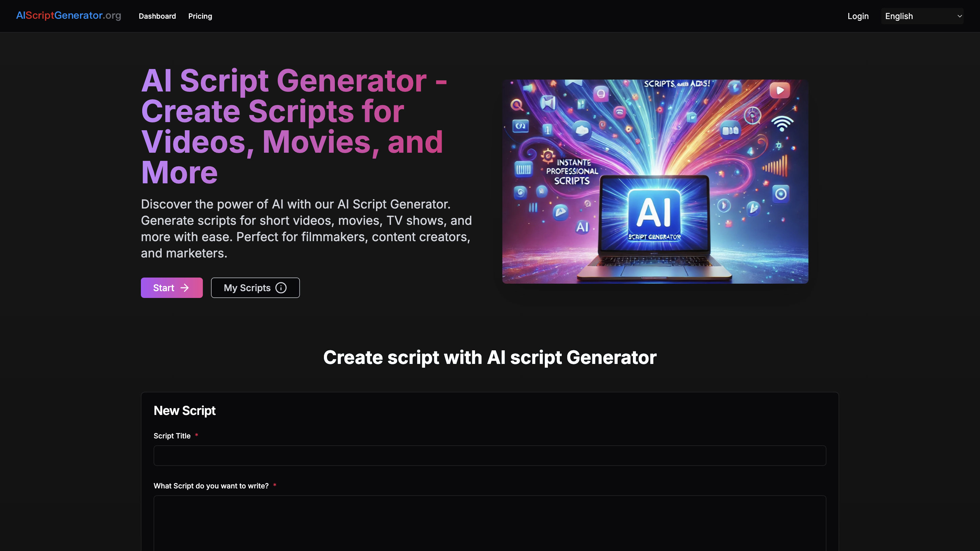Click the Script Title input field
980x551 pixels.
[x=490, y=455]
